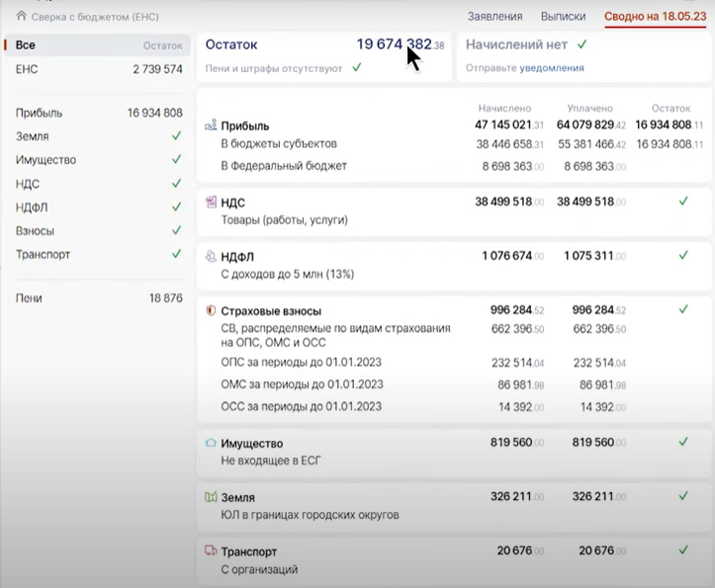The width and height of the screenshot is (715, 588).
Task: Select ЕНС in the left sidebar
Action: (97, 69)
